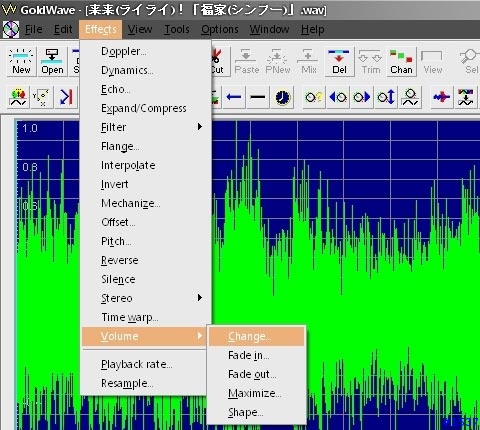Select Time warp effect
This screenshot has width=480, height=430.
(x=146, y=317)
